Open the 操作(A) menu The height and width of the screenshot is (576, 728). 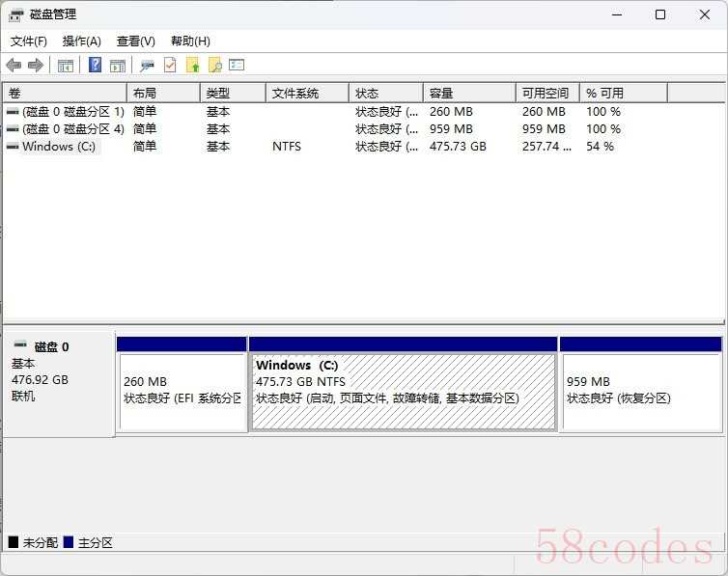(x=82, y=41)
